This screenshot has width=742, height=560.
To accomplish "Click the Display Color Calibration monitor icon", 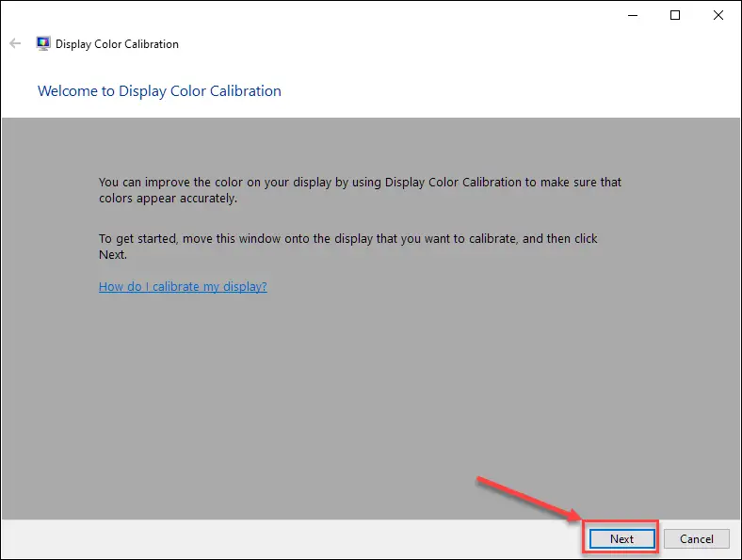I will 43,43.
